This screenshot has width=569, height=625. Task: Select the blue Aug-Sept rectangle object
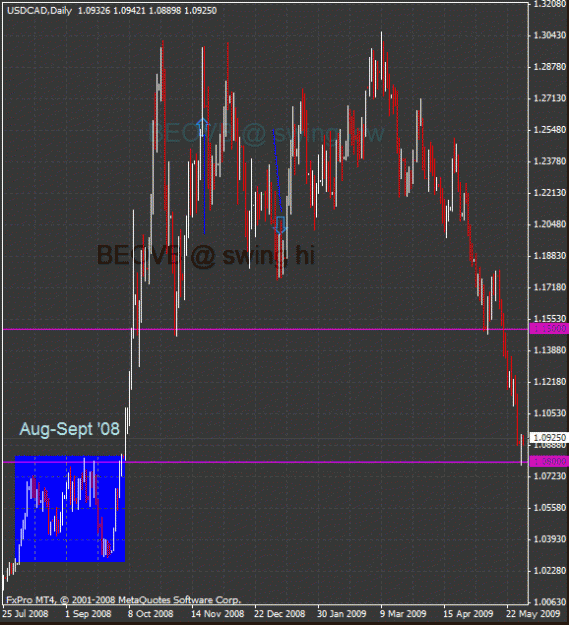pyautogui.click(x=70, y=509)
